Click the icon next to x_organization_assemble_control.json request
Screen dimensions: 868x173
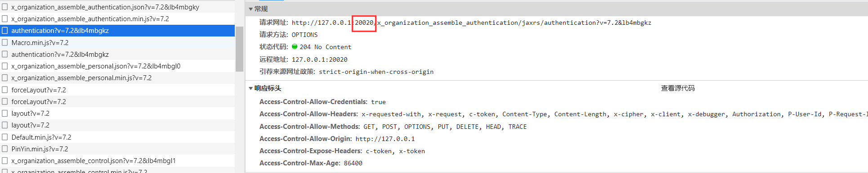pos(5,161)
